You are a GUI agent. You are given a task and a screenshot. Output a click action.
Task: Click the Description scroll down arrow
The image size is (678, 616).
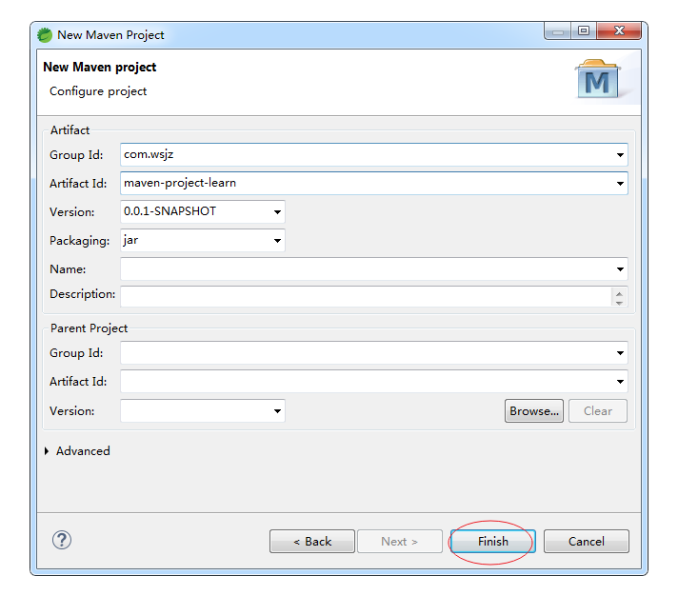[619, 303]
